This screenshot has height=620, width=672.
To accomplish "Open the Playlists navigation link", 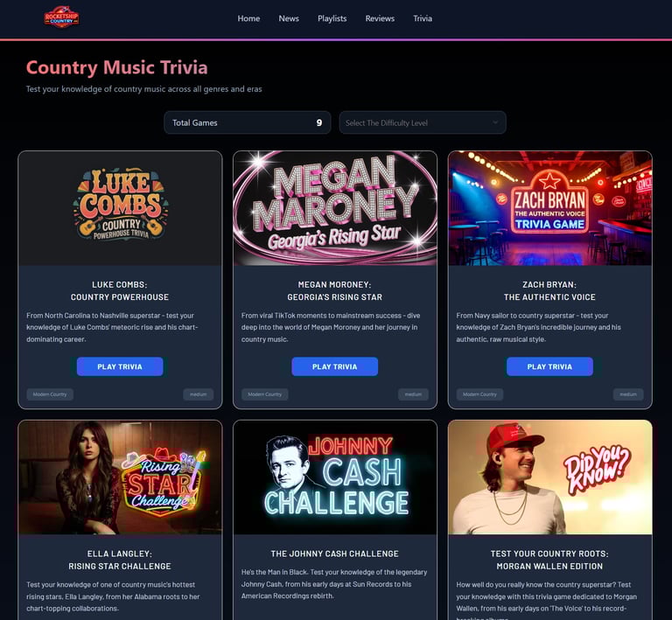I will coord(332,18).
